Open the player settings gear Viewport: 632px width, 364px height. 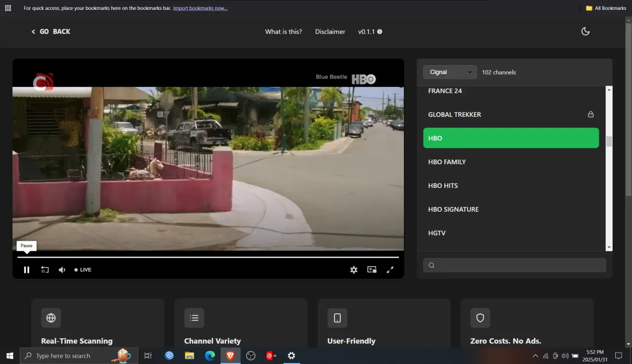pyautogui.click(x=354, y=270)
